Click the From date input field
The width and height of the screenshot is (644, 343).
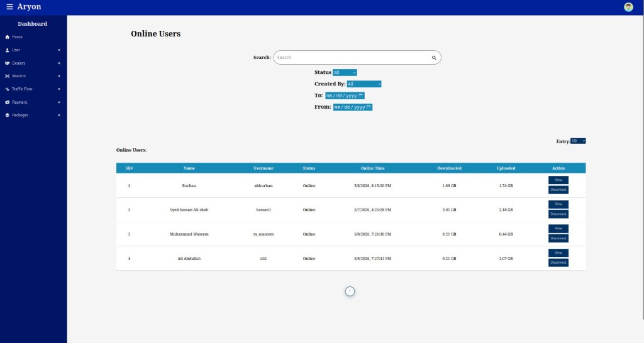pyautogui.click(x=352, y=107)
